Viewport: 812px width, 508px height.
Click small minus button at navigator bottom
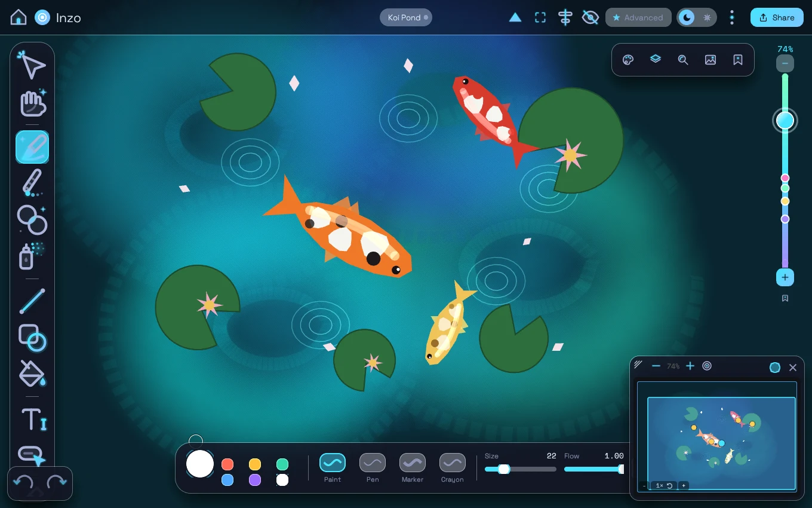coord(645,486)
